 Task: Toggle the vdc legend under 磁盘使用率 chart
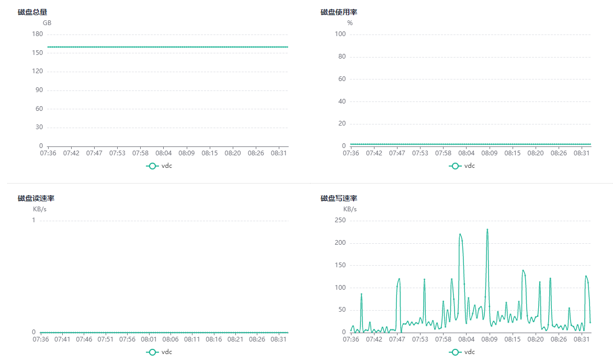click(x=462, y=166)
